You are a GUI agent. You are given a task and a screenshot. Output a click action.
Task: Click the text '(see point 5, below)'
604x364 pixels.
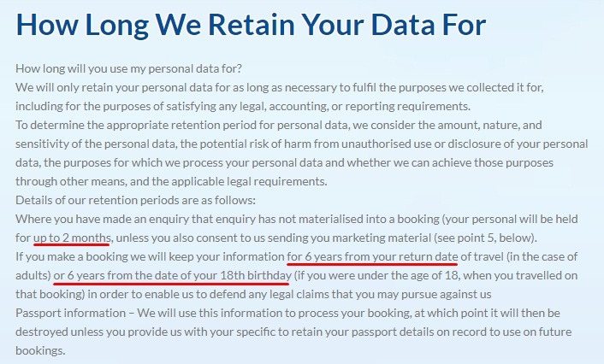pos(485,238)
